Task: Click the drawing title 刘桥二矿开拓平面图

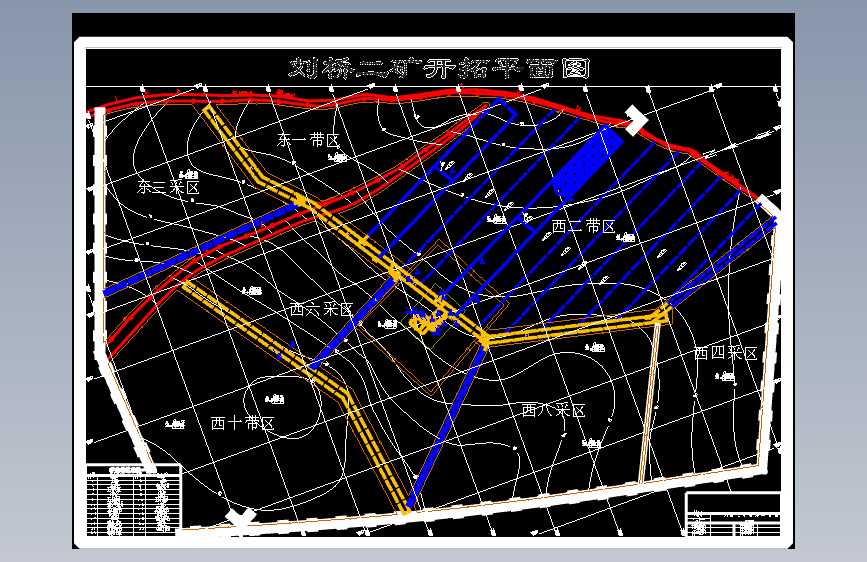Action: pos(440,69)
